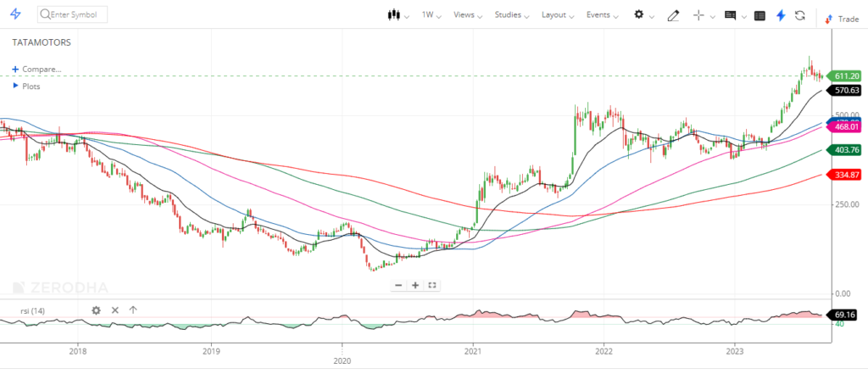Click the ChartIQ lightning logo icon
This screenshot has width=868, height=374.
tap(15, 14)
